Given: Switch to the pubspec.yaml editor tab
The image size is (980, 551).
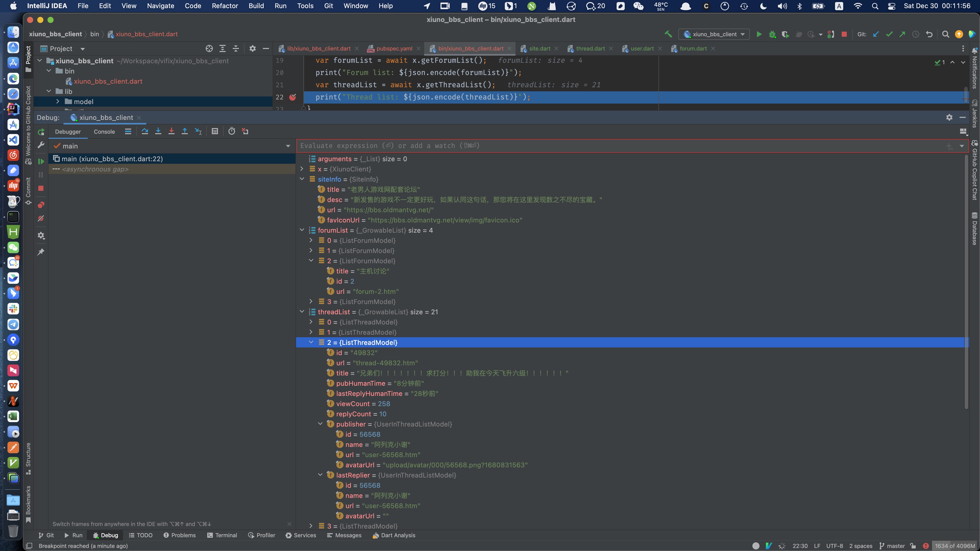Looking at the screenshot, I should 394,49.
